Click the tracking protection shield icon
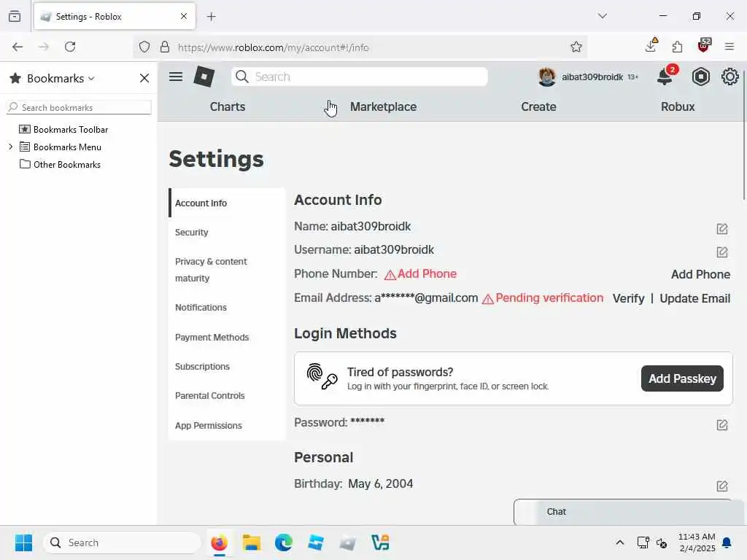The image size is (747, 560). click(144, 47)
